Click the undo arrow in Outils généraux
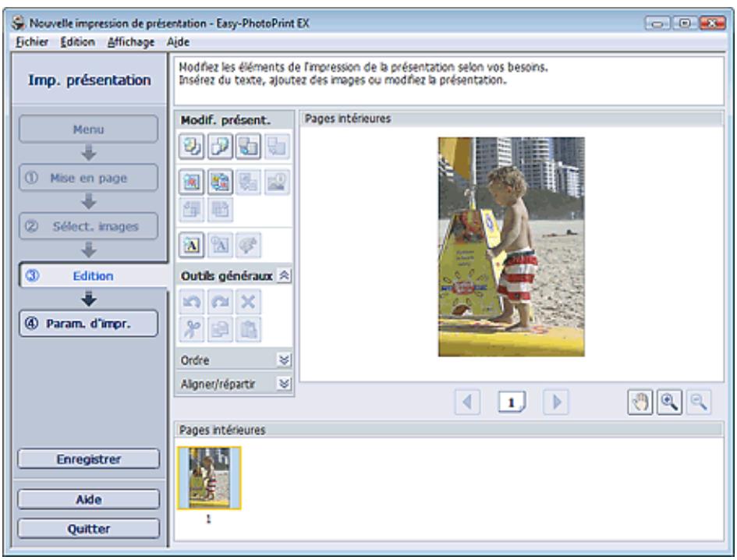Image resolution: width=737 pixels, height=560 pixels. pos(191,301)
